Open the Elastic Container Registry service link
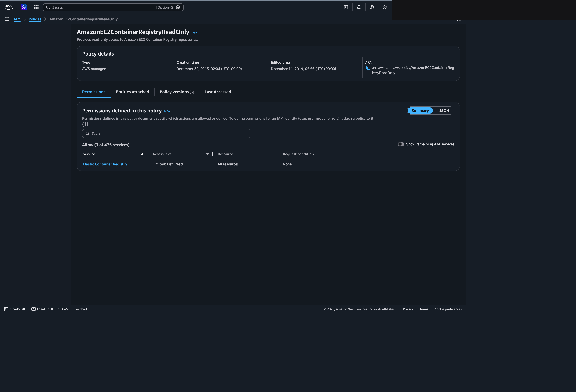The image size is (576, 392). click(x=105, y=164)
